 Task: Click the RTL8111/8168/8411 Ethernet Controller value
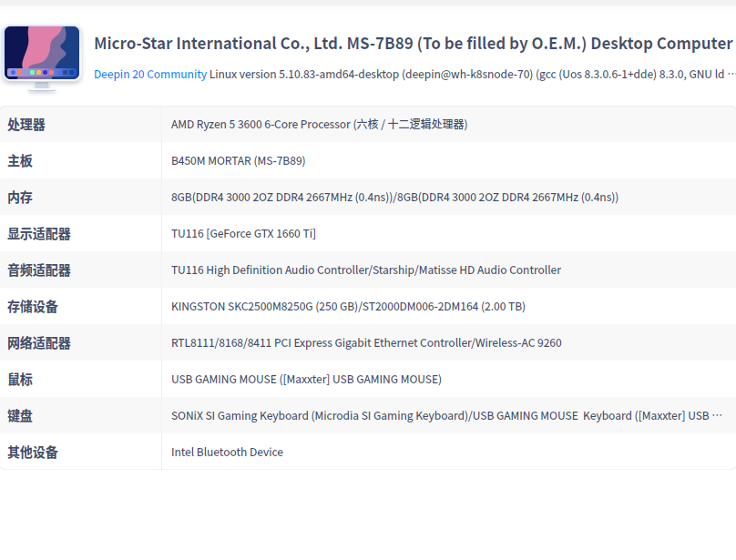coord(366,343)
